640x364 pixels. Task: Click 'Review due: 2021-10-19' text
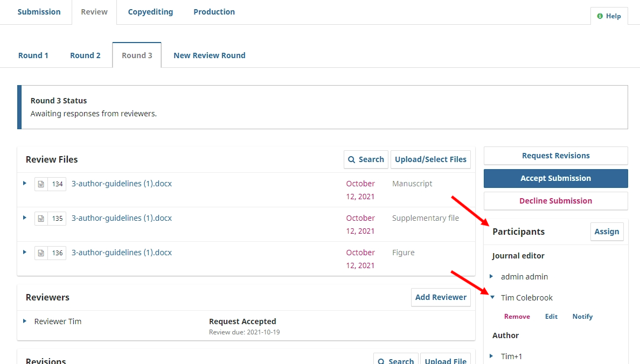click(245, 332)
